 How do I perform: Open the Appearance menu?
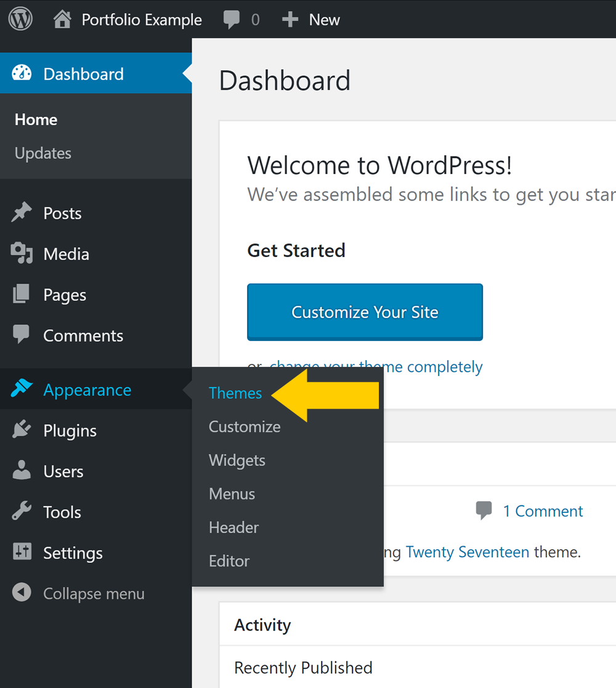pos(87,390)
